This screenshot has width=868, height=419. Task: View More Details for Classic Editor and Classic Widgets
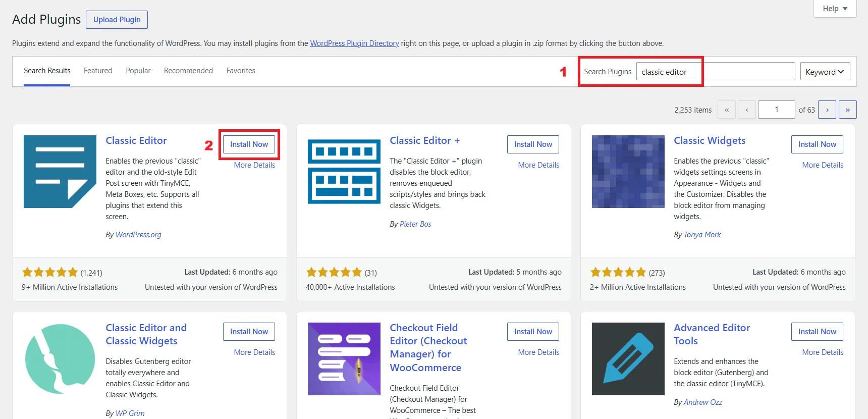254,352
